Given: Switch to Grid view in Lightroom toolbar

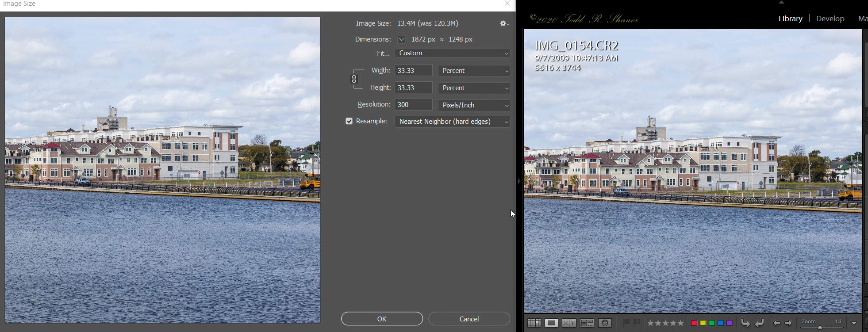Looking at the screenshot, I should tap(534, 323).
